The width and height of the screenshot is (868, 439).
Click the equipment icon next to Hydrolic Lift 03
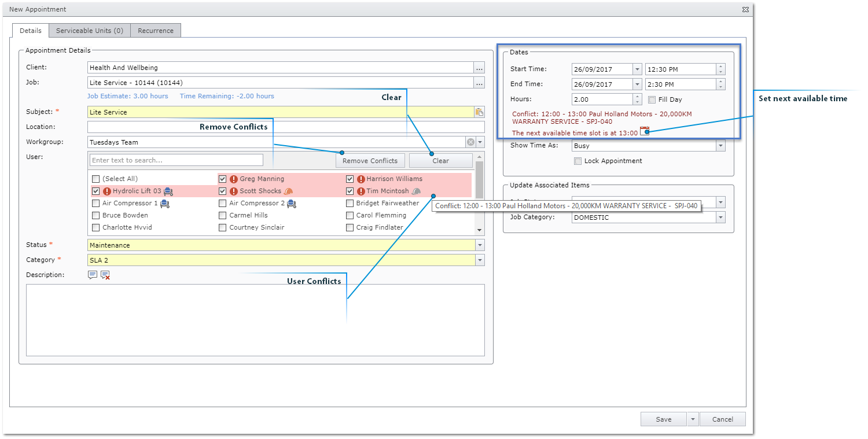(168, 191)
